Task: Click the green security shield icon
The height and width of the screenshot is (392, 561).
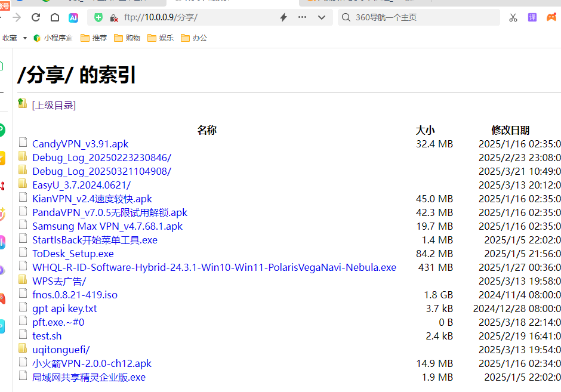Action: (x=98, y=17)
